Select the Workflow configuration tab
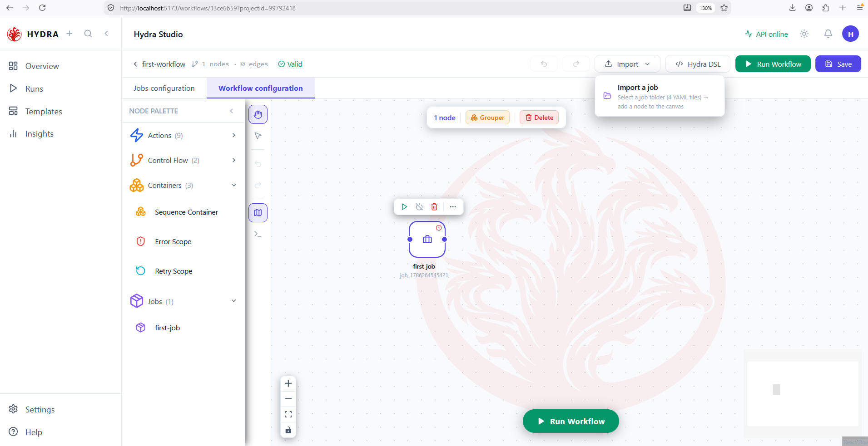This screenshot has height=446, width=868. click(x=261, y=88)
